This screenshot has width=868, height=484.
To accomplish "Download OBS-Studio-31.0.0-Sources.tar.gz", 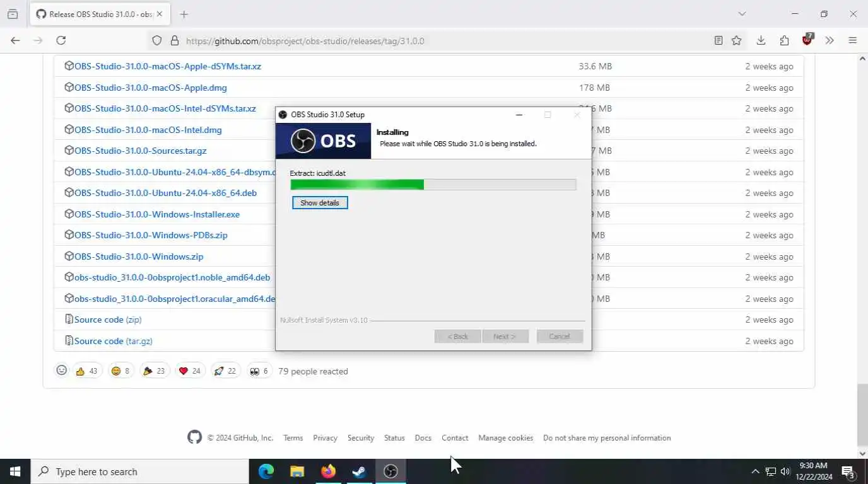I will pos(141,151).
